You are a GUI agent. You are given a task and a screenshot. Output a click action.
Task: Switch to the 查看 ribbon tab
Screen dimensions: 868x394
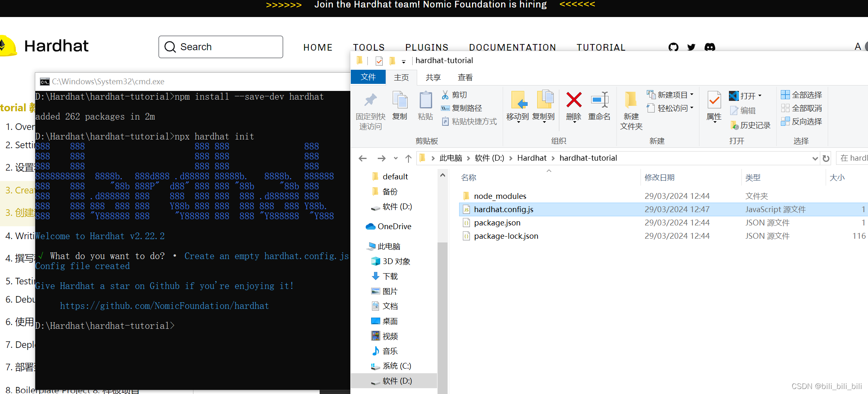[465, 77]
